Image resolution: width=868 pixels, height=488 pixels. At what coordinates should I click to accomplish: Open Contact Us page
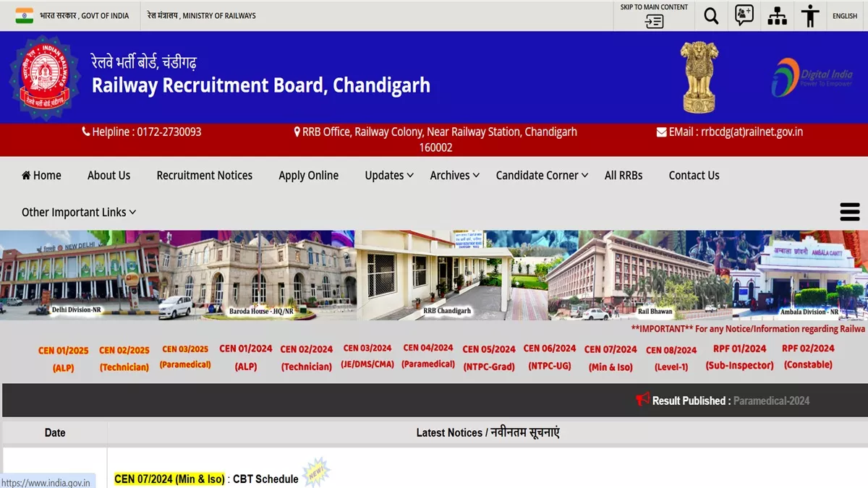(x=694, y=175)
